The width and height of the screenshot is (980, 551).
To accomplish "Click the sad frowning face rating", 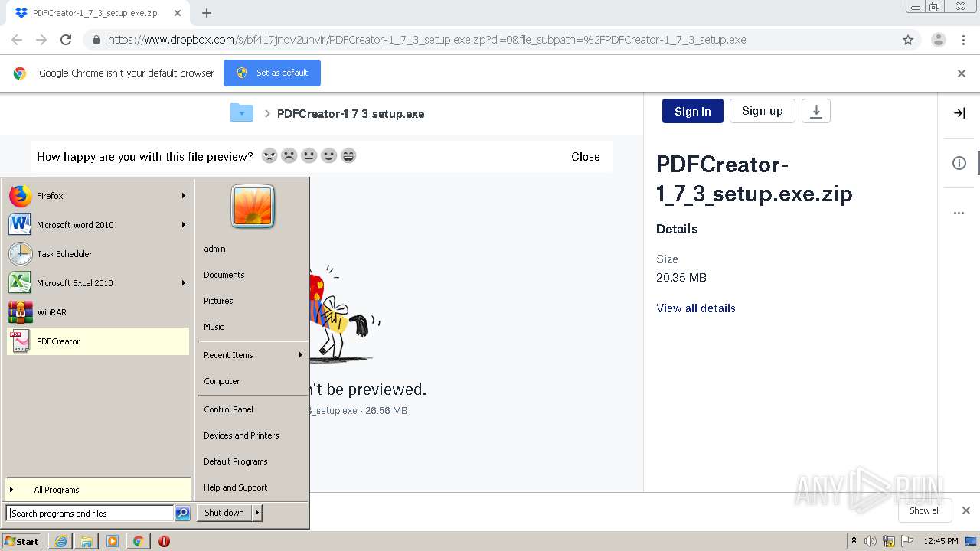I will click(x=289, y=156).
